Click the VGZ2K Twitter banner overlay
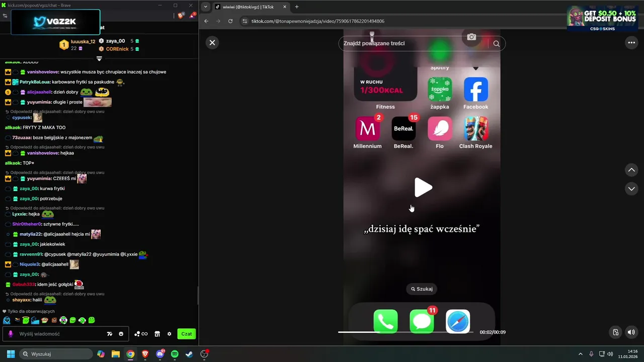The image size is (644, 362). tap(55, 22)
